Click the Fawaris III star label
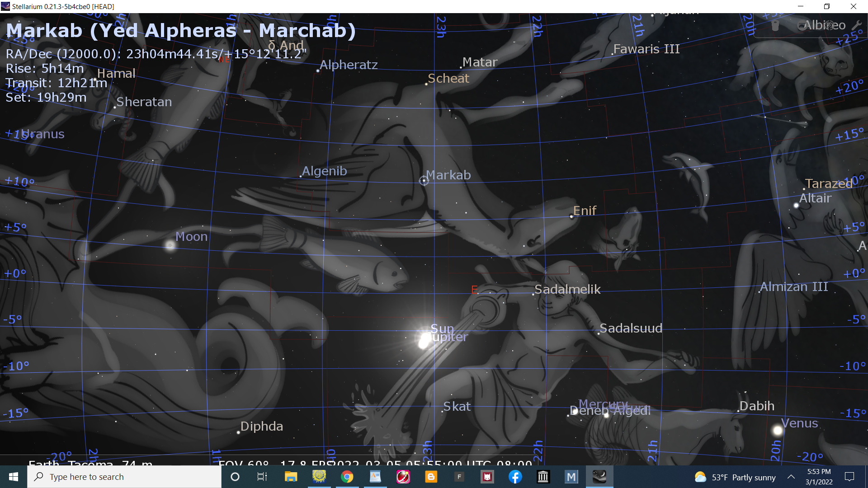The image size is (868, 488). (x=646, y=49)
